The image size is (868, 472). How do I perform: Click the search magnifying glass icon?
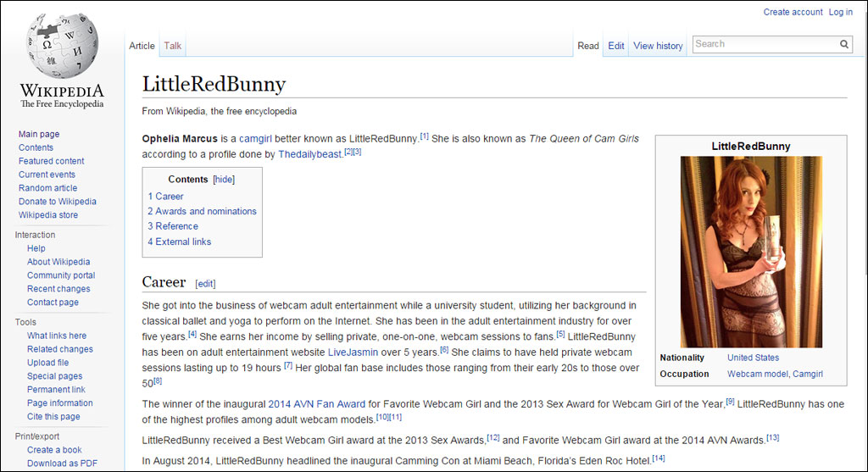click(844, 44)
